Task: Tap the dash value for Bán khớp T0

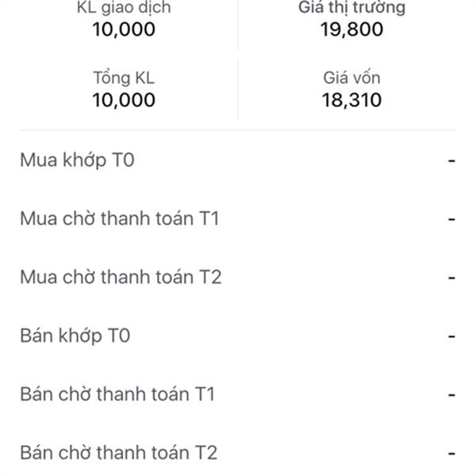Action: pos(451,336)
